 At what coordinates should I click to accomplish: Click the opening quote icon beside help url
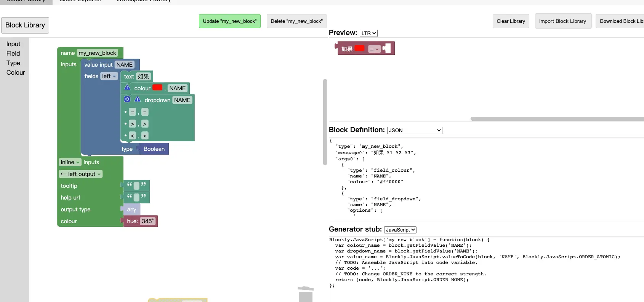(130, 197)
